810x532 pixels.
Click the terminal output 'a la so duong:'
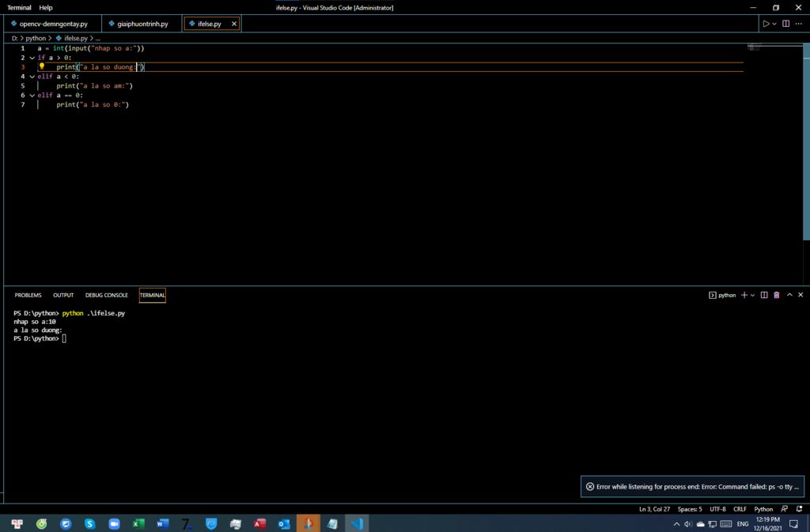click(38, 330)
